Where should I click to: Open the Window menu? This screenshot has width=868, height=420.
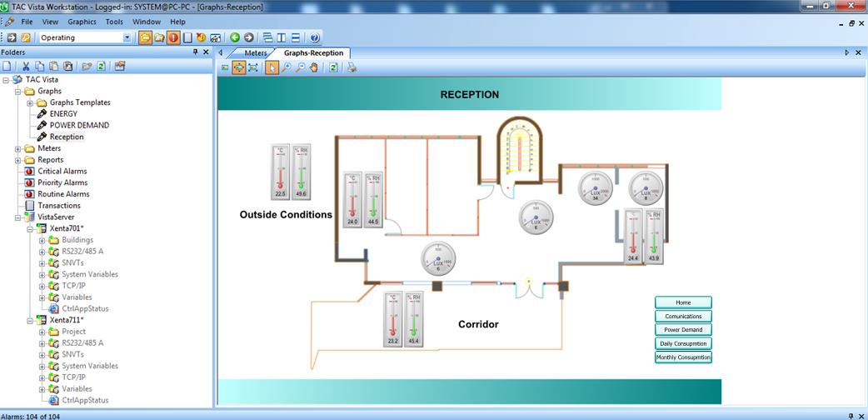pos(147,22)
